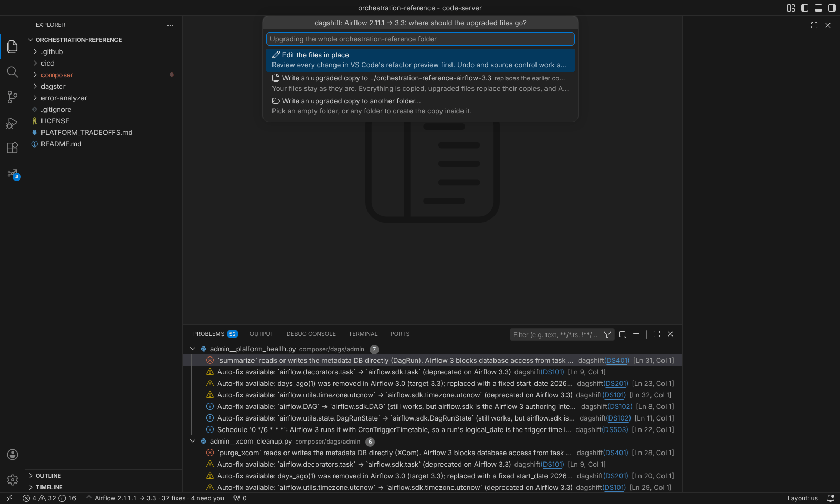
Task: Expand the dagster folder
Action: [104, 86]
